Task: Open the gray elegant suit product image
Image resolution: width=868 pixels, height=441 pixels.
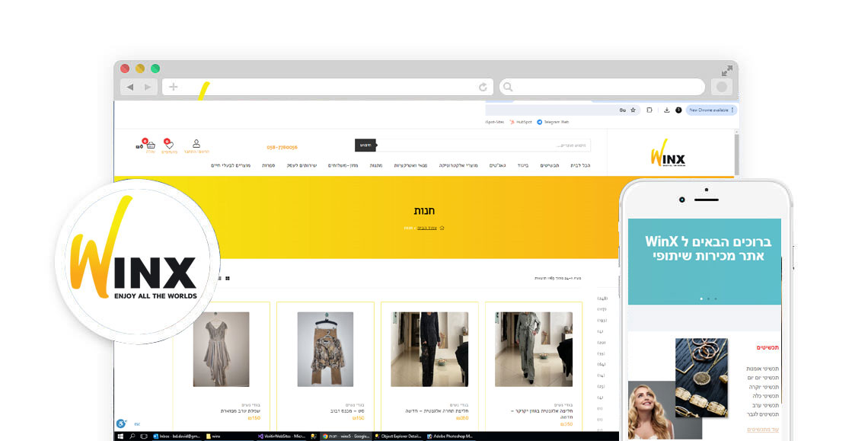Action: pyautogui.click(x=534, y=349)
